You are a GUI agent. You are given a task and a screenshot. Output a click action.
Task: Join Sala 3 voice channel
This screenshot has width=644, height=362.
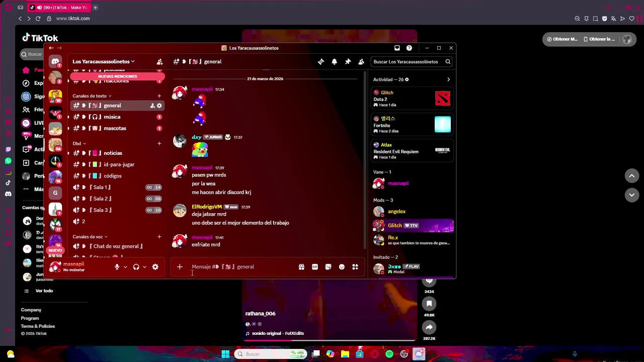117,210
